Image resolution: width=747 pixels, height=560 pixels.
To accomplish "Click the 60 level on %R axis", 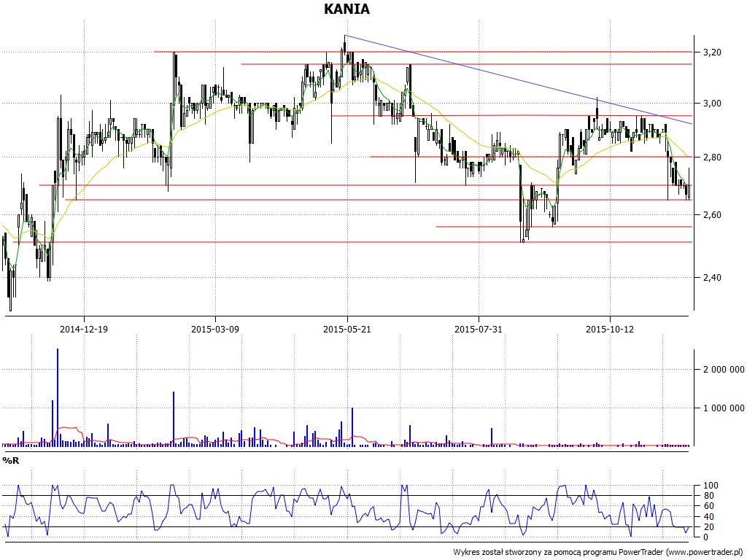I will pos(708,506).
